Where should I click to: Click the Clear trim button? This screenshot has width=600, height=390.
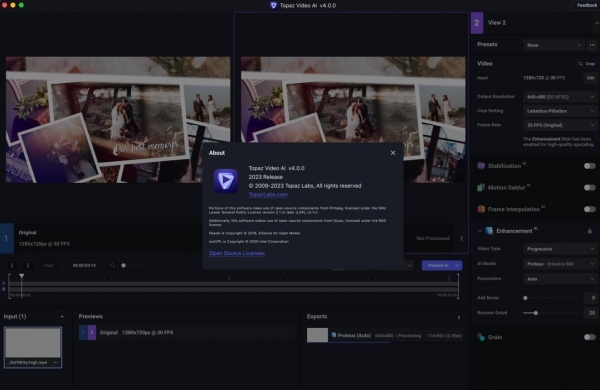tap(49, 265)
